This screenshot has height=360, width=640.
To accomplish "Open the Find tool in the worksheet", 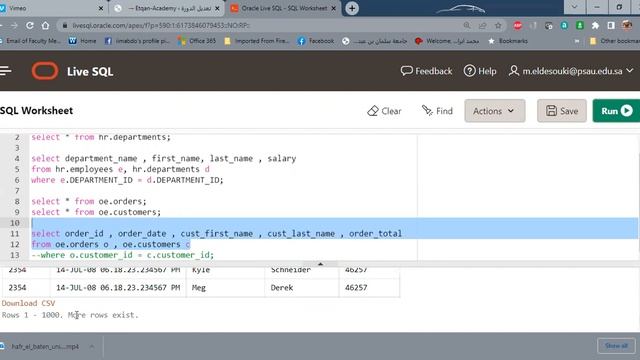I will coord(437,111).
